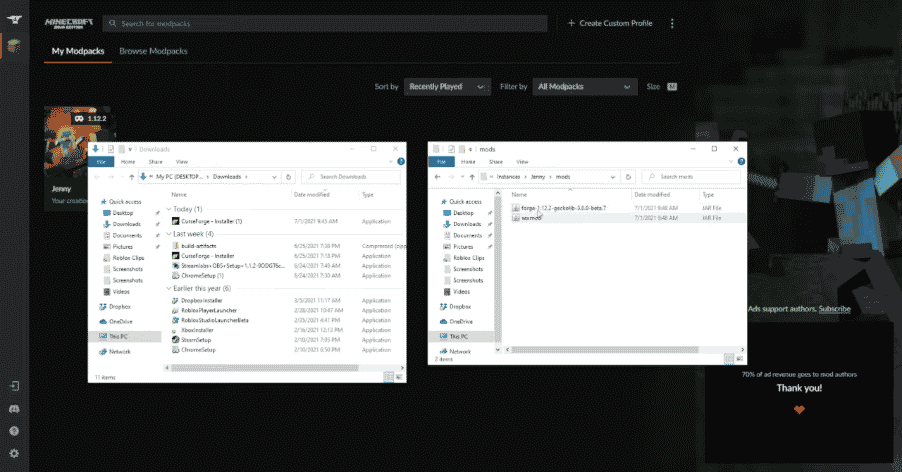This screenshot has width=902, height=472.
Task: Open the three-dot menu beside Create Custom Profile
Action: point(672,23)
